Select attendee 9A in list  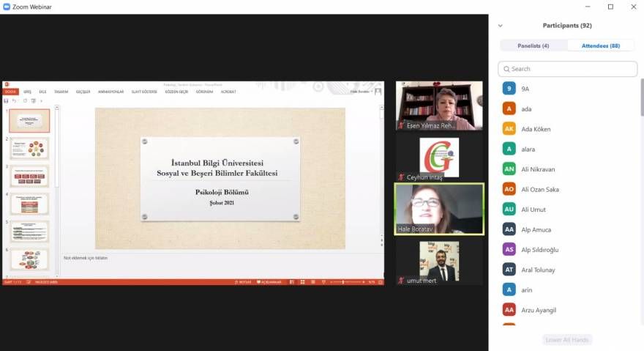[x=569, y=89]
